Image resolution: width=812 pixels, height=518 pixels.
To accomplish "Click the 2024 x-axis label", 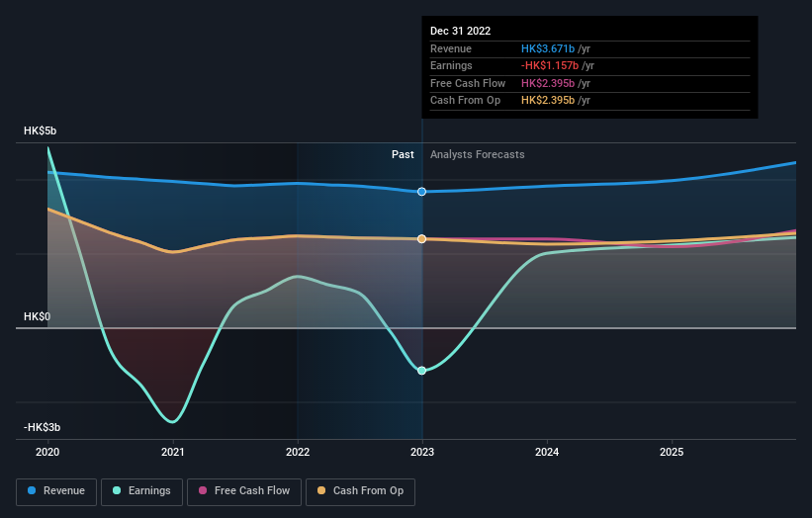I will 547,453.
